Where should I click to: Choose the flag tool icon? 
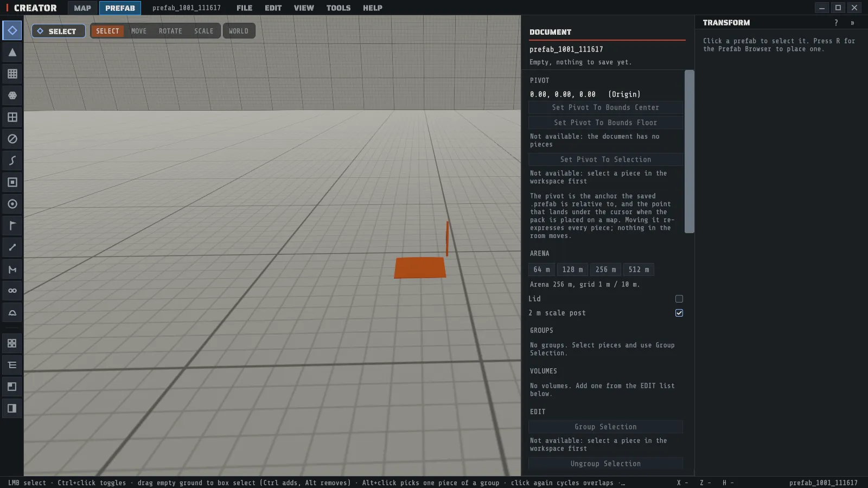tap(12, 226)
